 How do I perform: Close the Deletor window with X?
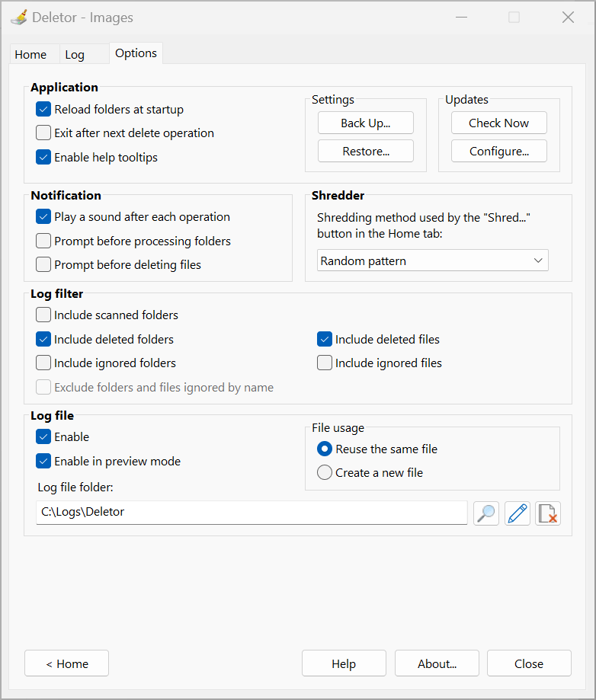[568, 18]
